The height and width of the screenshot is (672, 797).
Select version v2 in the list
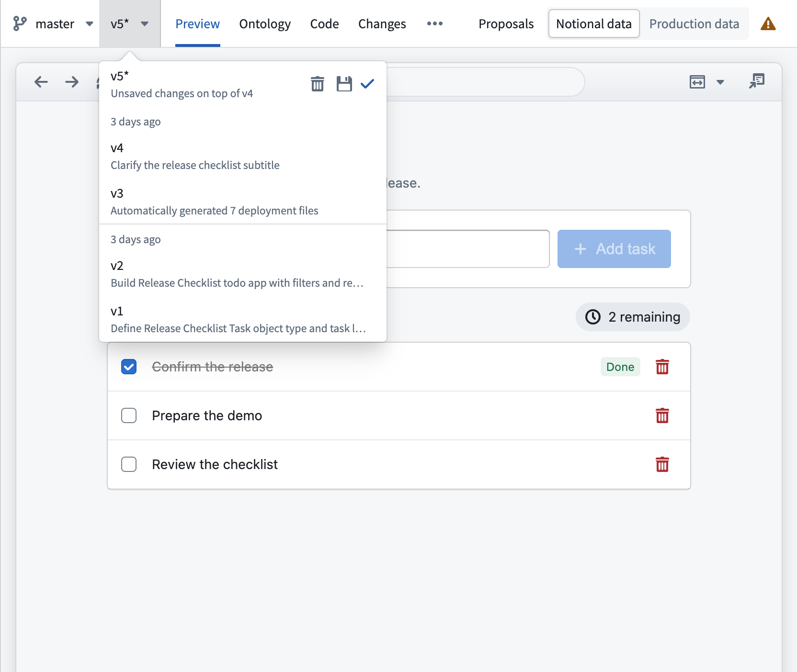pos(243,274)
